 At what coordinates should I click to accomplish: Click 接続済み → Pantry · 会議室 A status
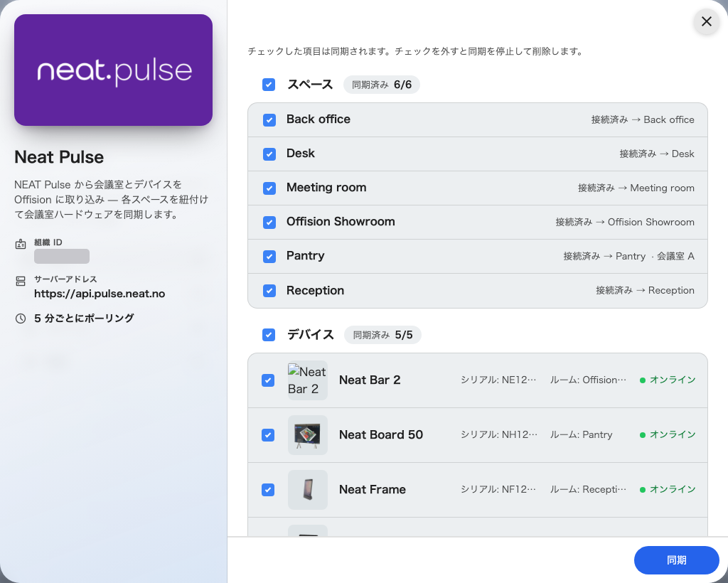(628, 256)
